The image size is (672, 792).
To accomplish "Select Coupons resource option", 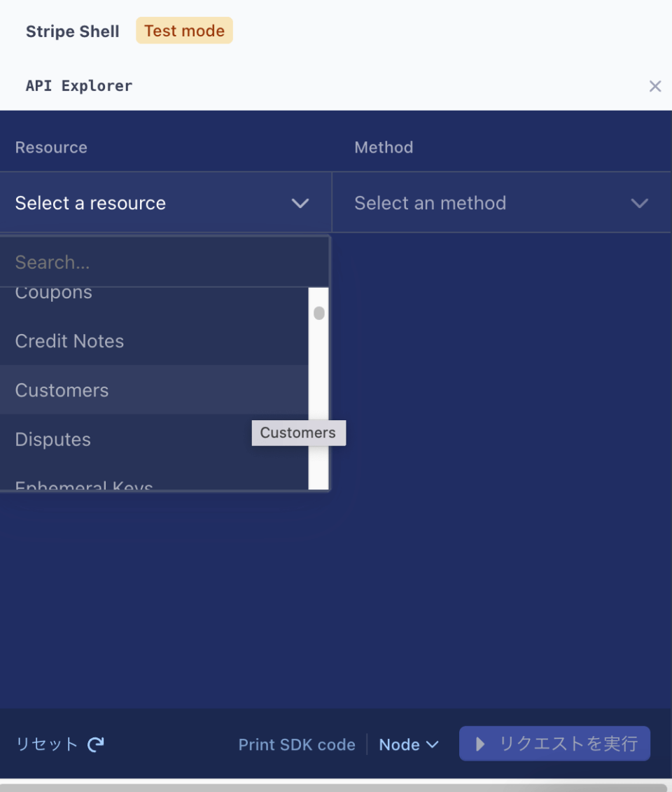I will (54, 294).
